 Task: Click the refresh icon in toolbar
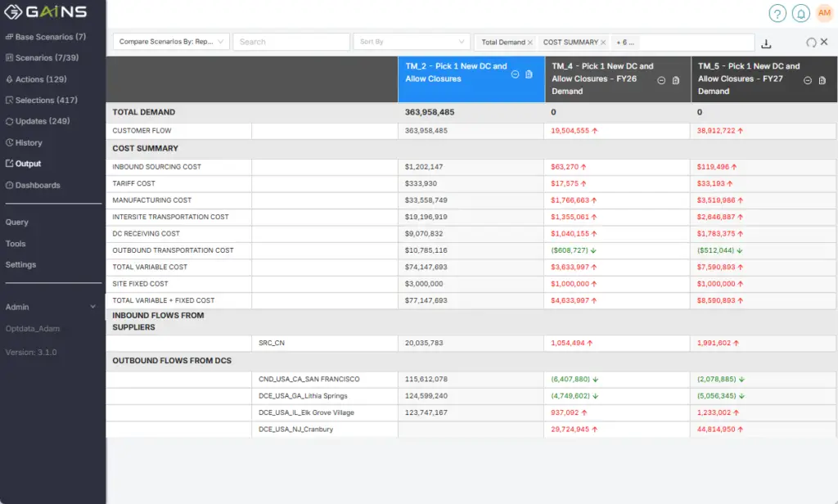click(x=810, y=43)
